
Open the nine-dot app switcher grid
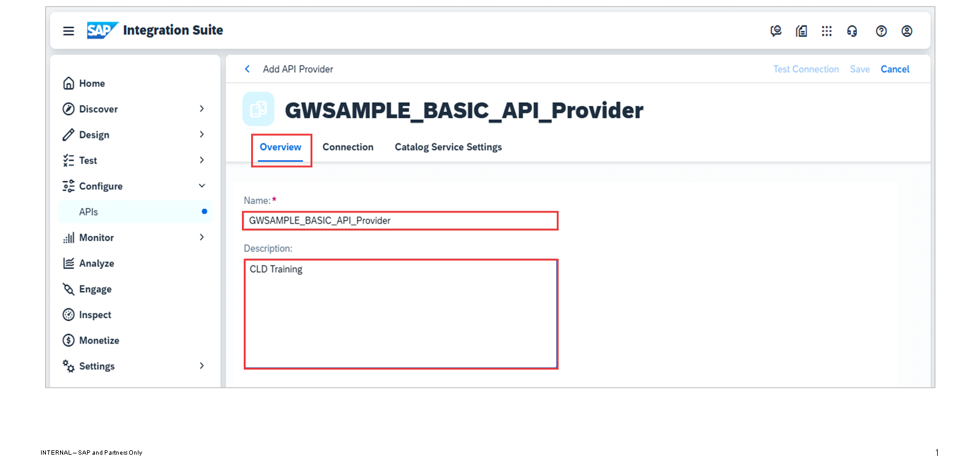pos(827,31)
